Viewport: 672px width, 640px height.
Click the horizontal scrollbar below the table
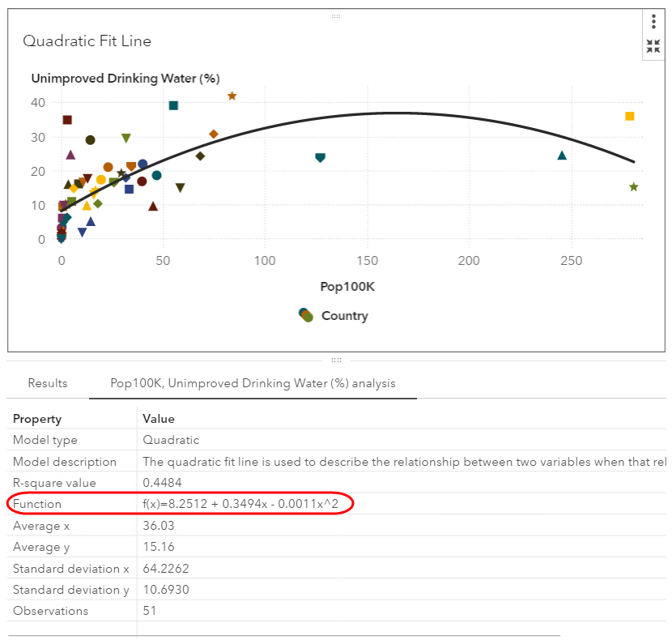click(x=283, y=636)
